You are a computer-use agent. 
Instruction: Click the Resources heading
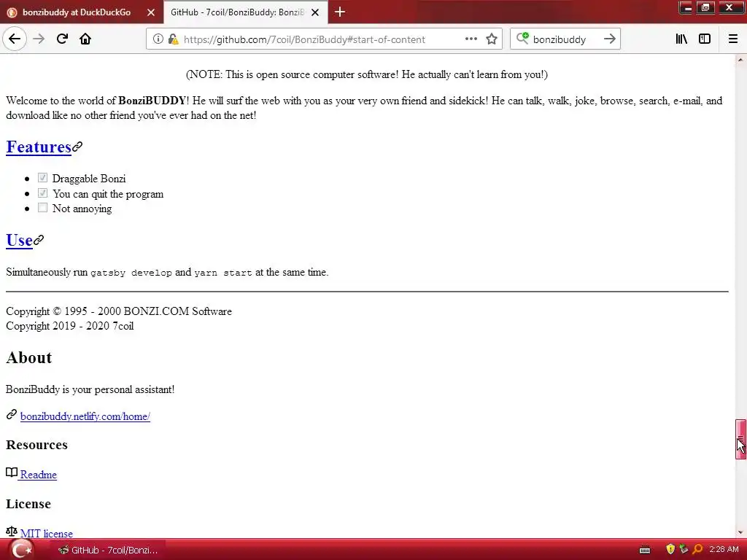36,445
